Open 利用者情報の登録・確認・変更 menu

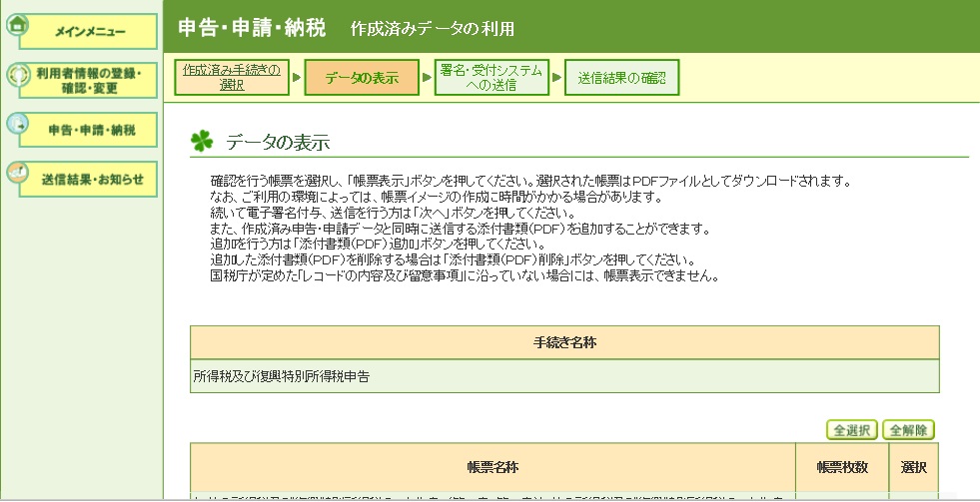point(88,81)
